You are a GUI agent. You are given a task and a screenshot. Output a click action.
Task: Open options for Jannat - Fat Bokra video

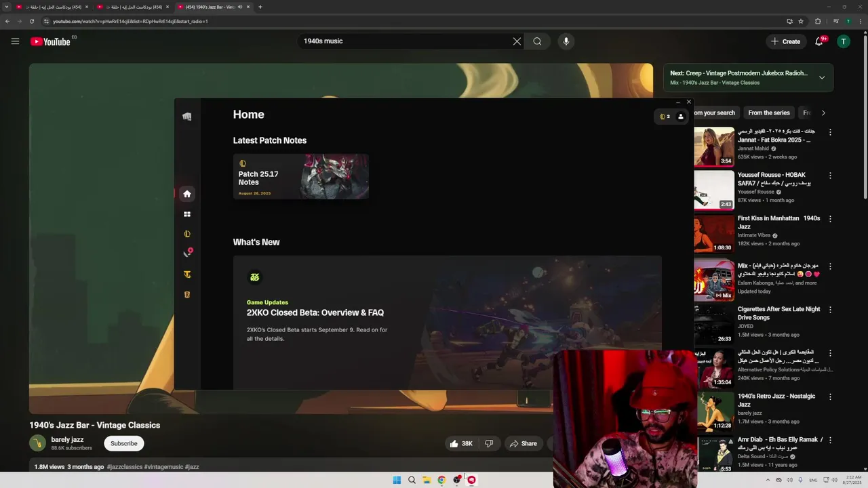pos(830,132)
